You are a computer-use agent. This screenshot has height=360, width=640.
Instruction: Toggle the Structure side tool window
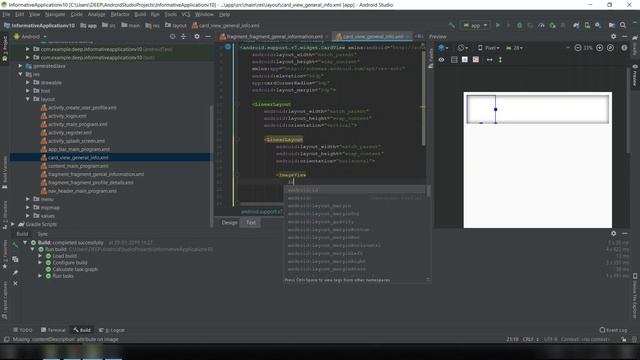4,214
